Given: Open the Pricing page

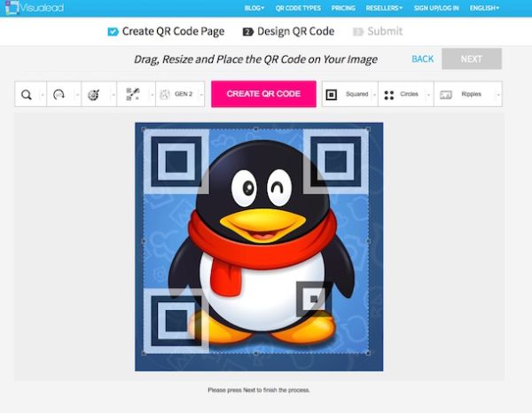Looking at the screenshot, I should pyautogui.click(x=342, y=9).
